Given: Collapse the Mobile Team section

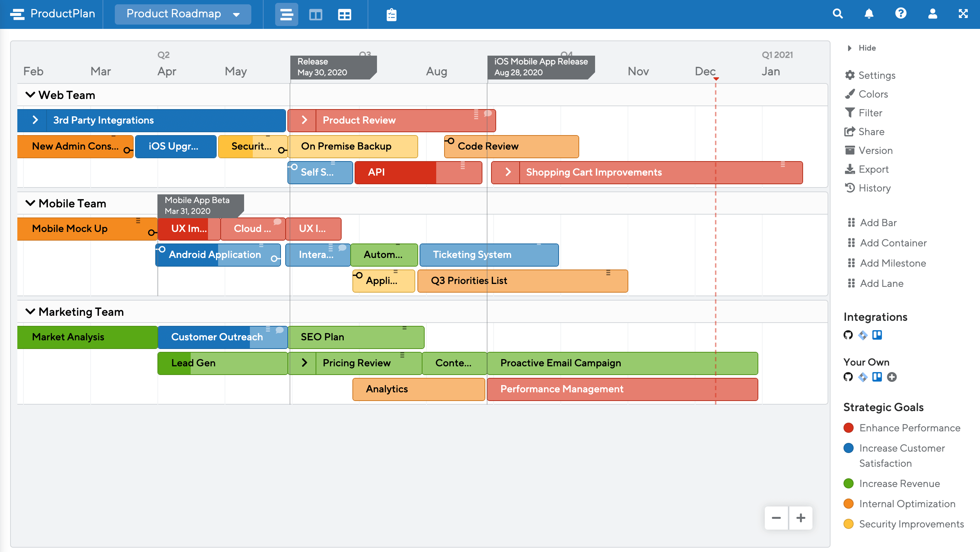Looking at the screenshot, I should [x=30, y=203].
